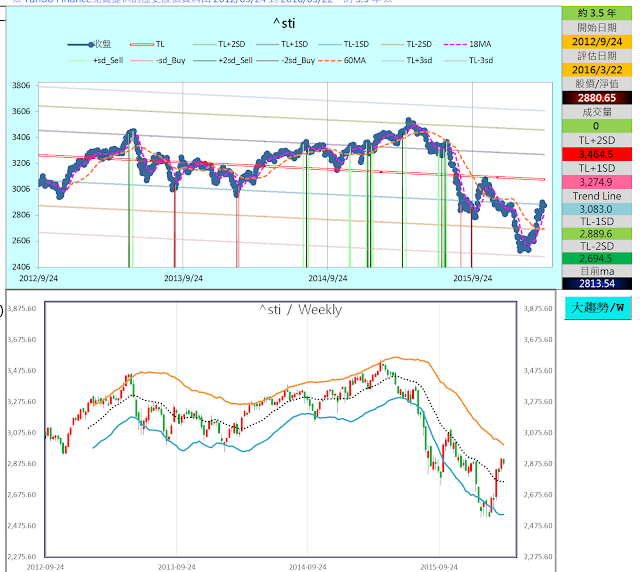Click the red TL+2SD value 3,464.5

click(x=597, y=154)
